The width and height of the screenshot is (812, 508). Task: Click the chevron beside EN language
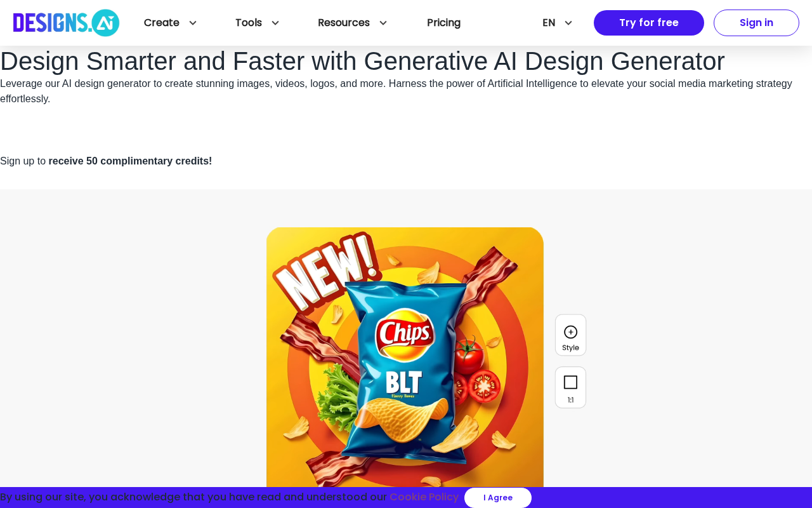coord(568,23)
